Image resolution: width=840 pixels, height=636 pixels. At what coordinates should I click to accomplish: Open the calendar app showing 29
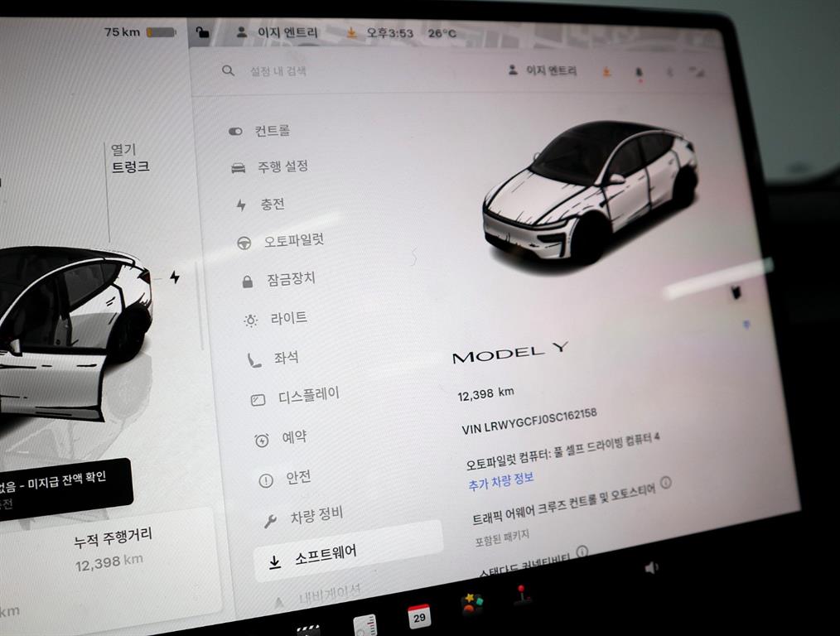pyautogui.click(x=419, y=615)
